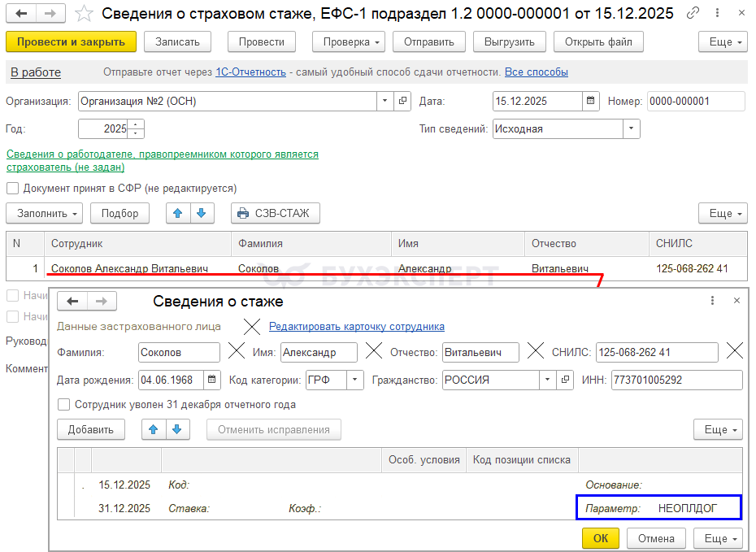Image resolution: width=756 pixels, height=552 pixels.
Task: Open Организация record with open-form icon
Action: coord(402,102)
